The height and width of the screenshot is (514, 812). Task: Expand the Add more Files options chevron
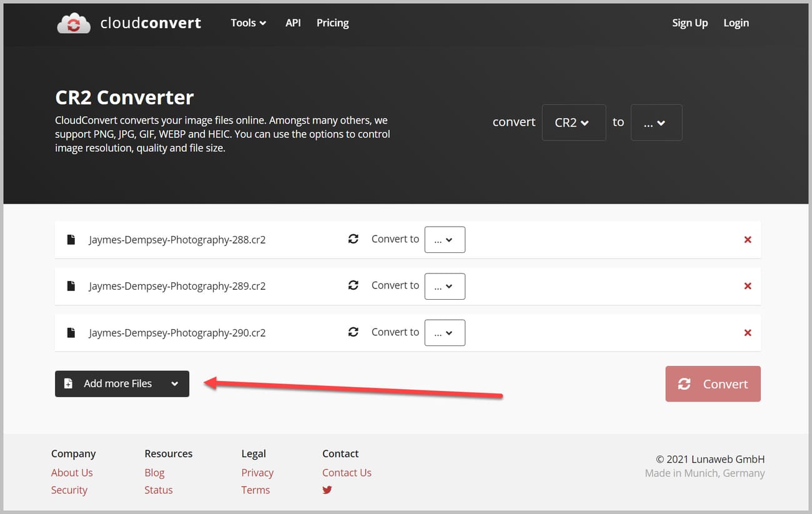tap(176, 383)
